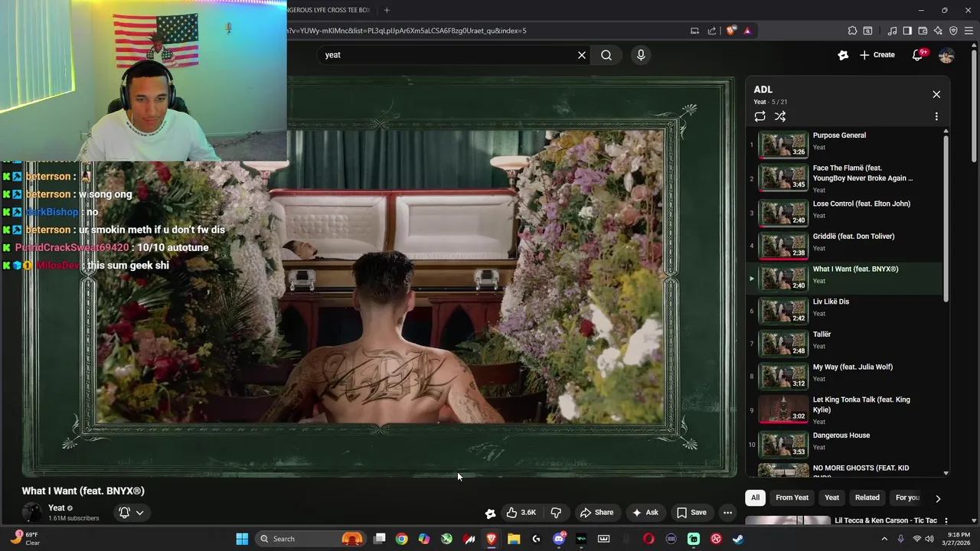980x551 pixels.
Task: Select Dangerous House playlist entry
Action: 844,444
